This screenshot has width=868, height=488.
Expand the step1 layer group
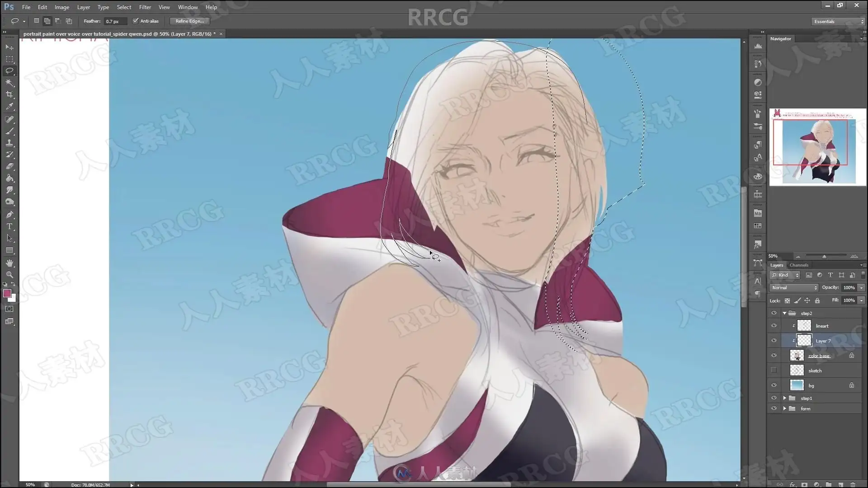(x=784, y=398)
